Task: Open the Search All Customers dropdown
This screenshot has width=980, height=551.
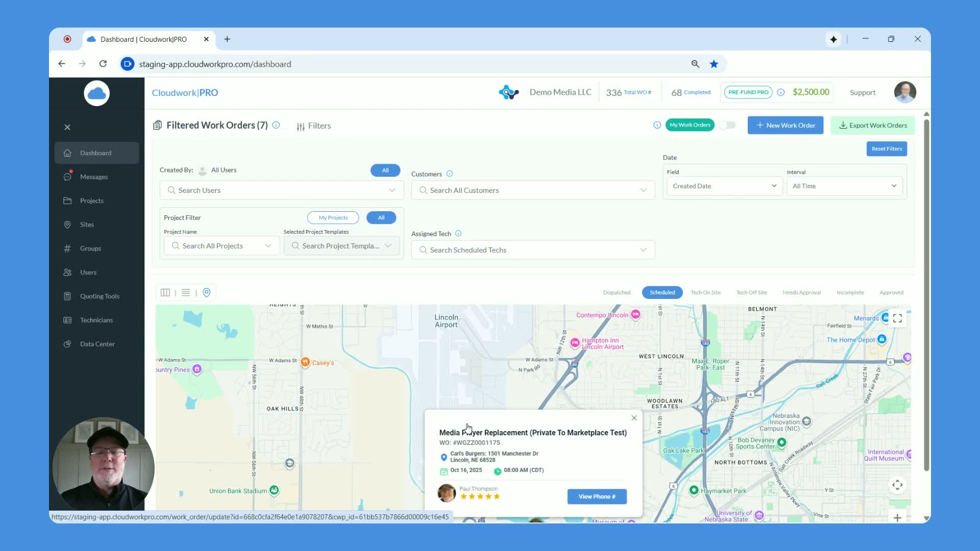Action: pyautogui.click(x=533, y=190)
